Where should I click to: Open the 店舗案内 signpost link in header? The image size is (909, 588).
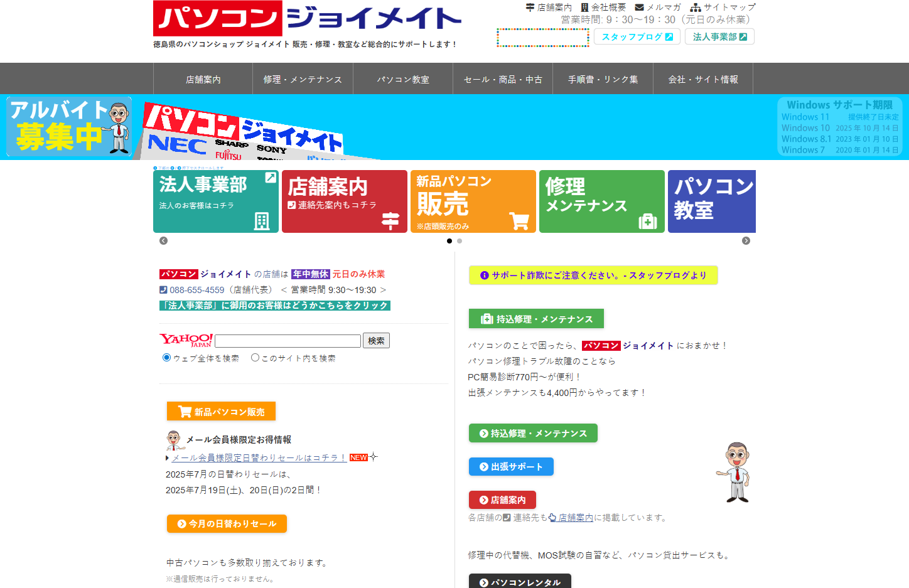[x=549, y=8]
